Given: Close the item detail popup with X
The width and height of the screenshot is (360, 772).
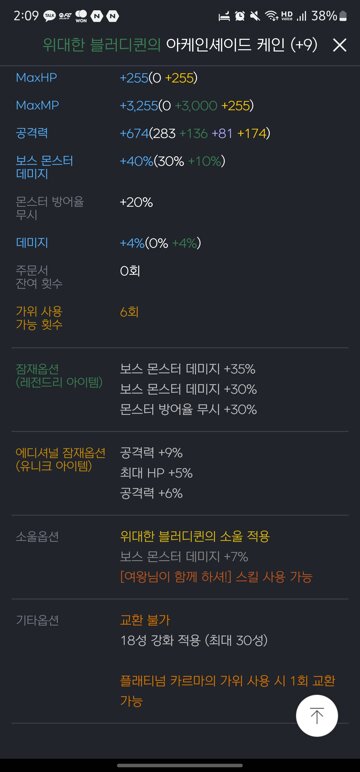Looking at the screenshot, I should click(x=340, y=46).
